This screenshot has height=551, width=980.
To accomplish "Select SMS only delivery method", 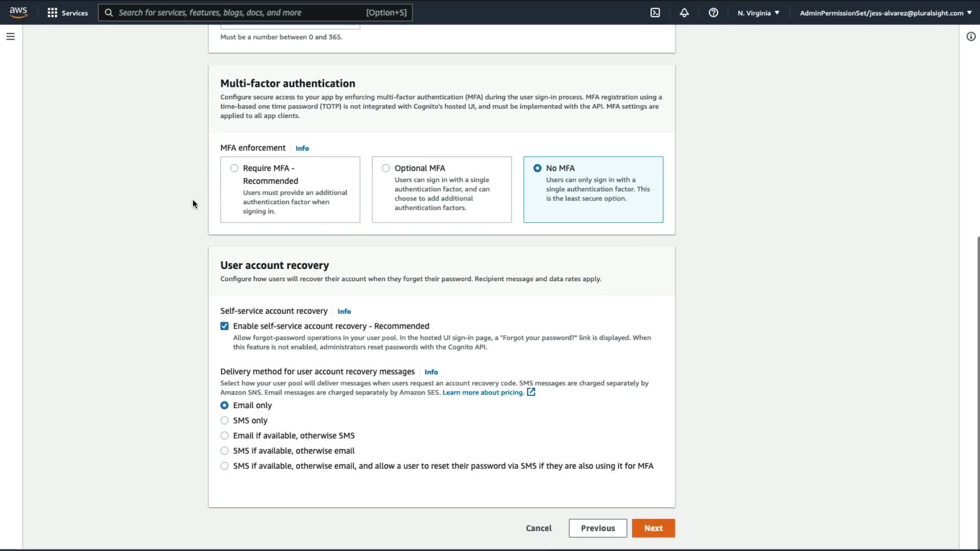I will [225, 420].
